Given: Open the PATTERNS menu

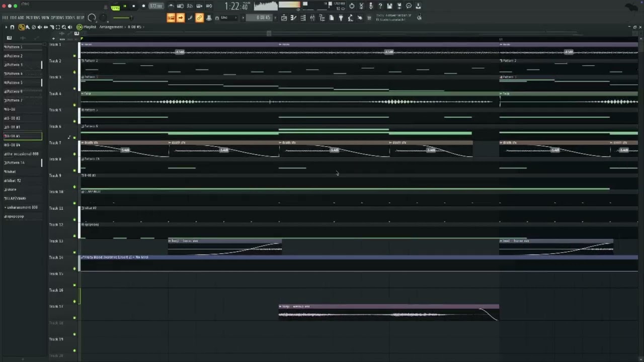Looking at the screenshot, I should click(33, 18).
